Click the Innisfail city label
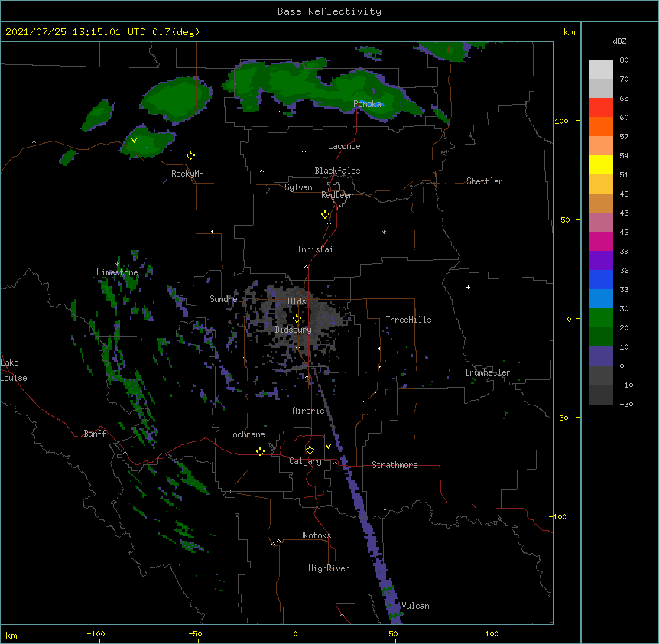 pyautogui.click(x=317, y=249)
